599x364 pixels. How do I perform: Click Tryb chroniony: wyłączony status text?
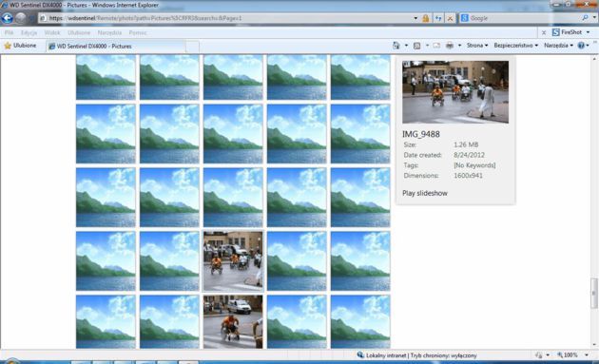443,355
